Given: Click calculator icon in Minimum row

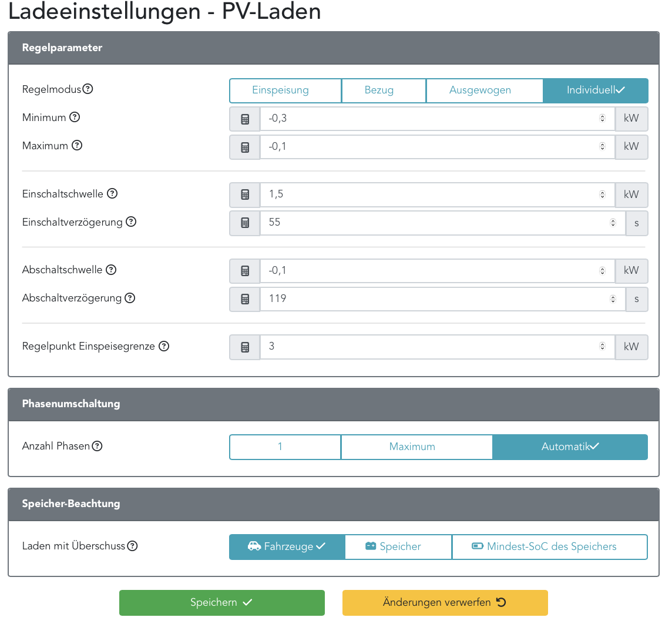Looking at the screenshot, I should point(245,119).
